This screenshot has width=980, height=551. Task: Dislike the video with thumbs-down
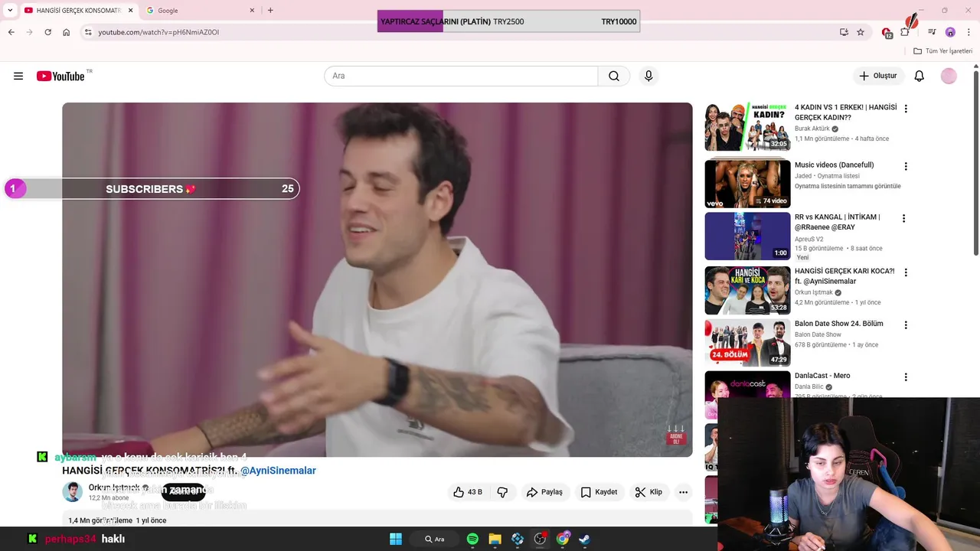point(502,492)
